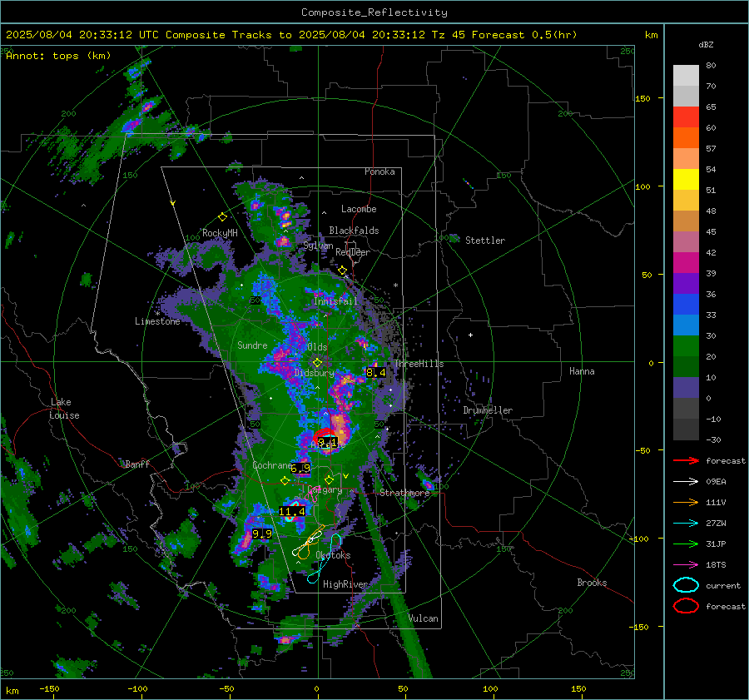The width and height of the screenshot is (749, 700).
Task: Click the Cochrane city label
Action: (272, 465)
